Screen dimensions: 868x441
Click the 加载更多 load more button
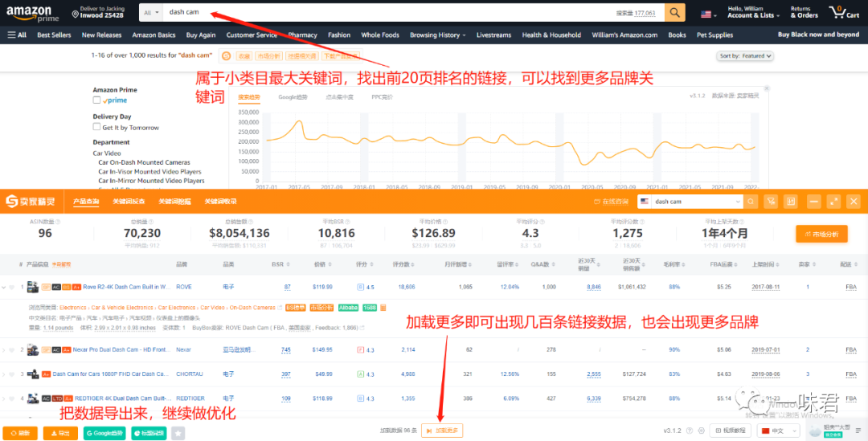click(x=442, y=431)
